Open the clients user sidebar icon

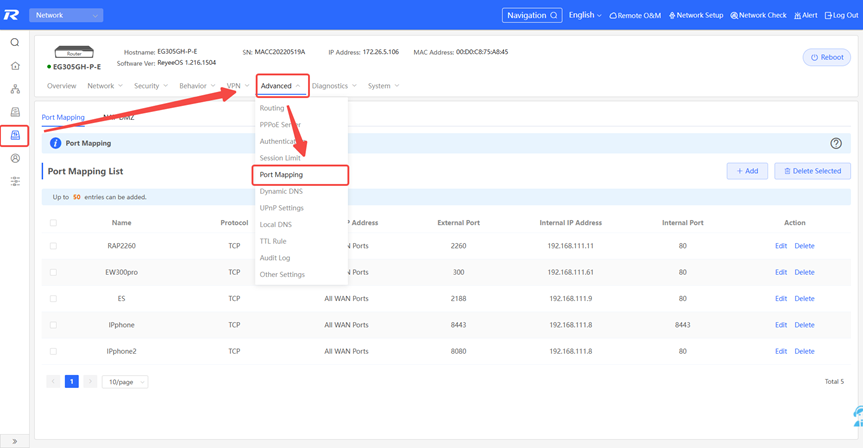(15, 158)
